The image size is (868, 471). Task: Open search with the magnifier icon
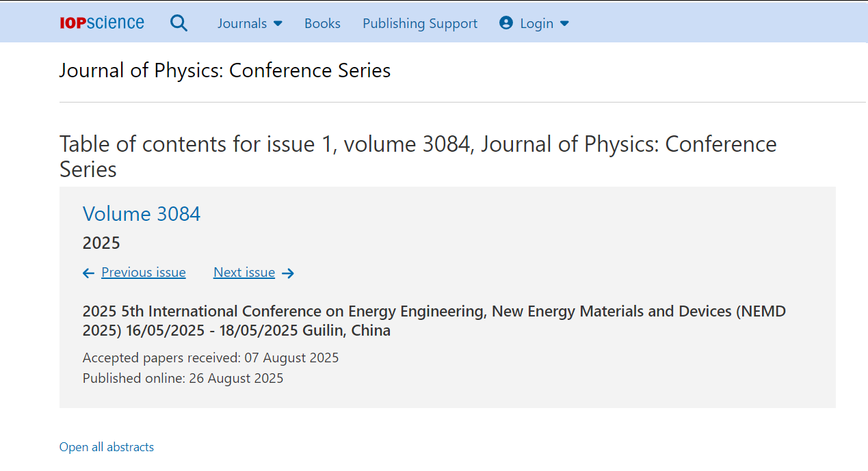point(179,23)
